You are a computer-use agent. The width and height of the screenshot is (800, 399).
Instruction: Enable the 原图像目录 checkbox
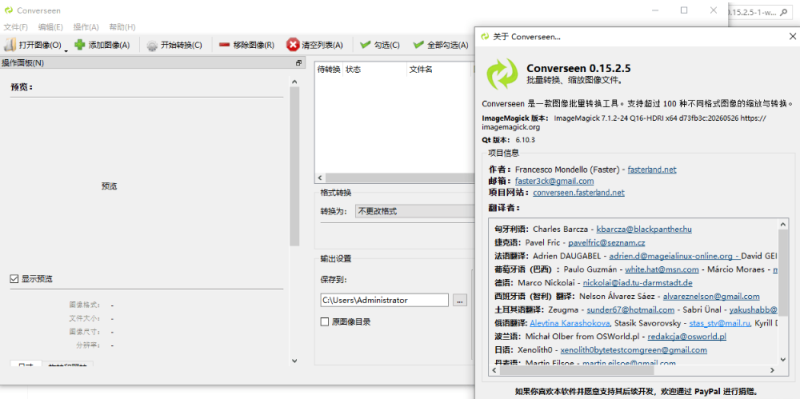click(324, 321)
